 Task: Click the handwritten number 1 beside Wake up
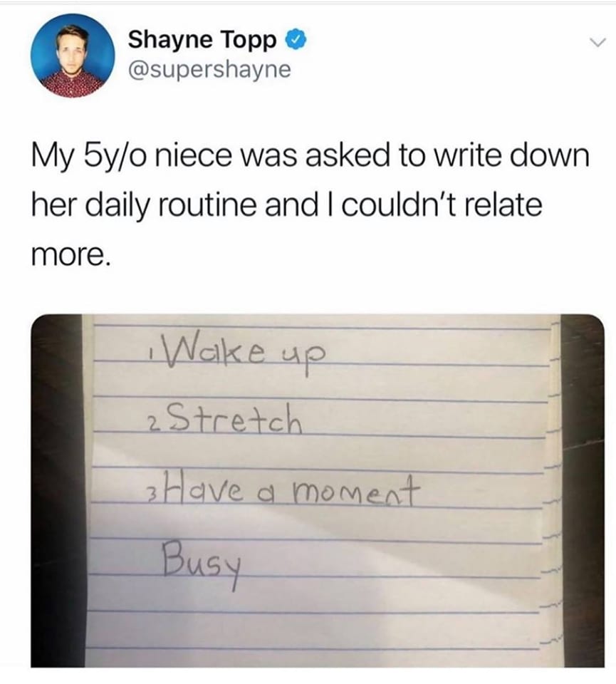tap(149, 356)
